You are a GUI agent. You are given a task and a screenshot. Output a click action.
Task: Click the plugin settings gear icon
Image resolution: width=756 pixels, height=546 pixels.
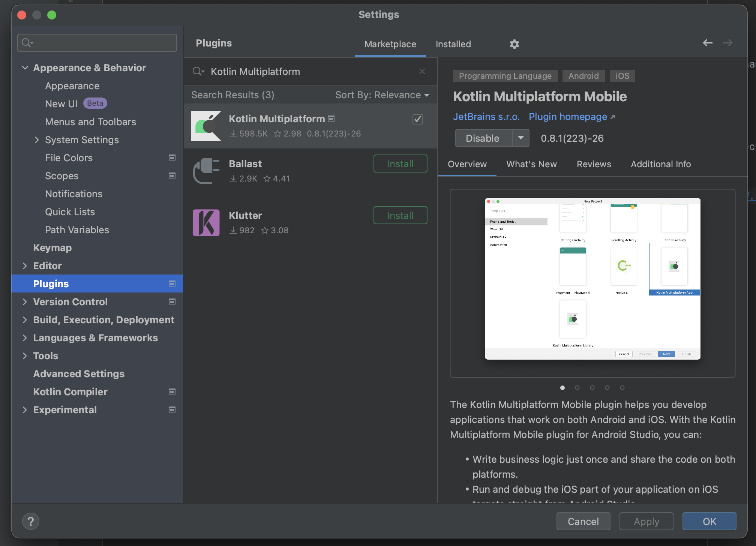514,44
